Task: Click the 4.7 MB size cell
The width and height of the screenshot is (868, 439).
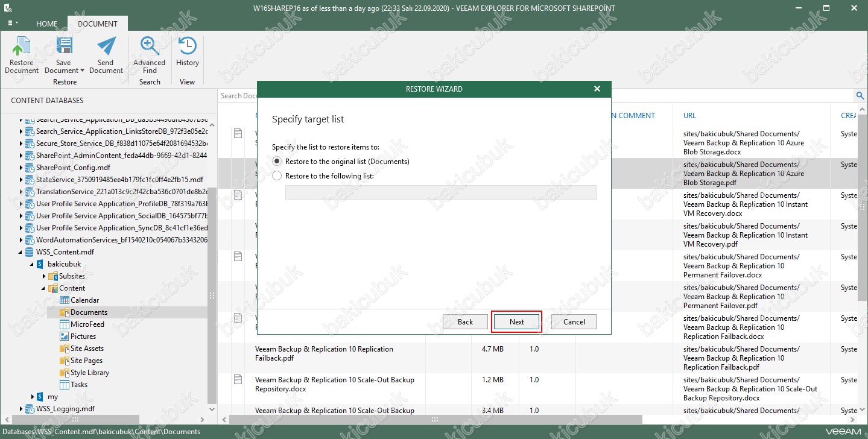Action: point(492,349)
